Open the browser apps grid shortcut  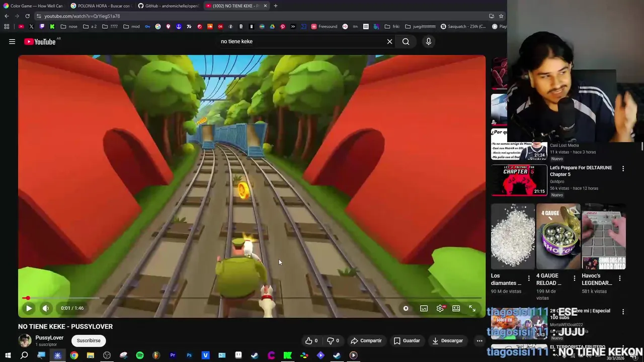coord(7,27)
